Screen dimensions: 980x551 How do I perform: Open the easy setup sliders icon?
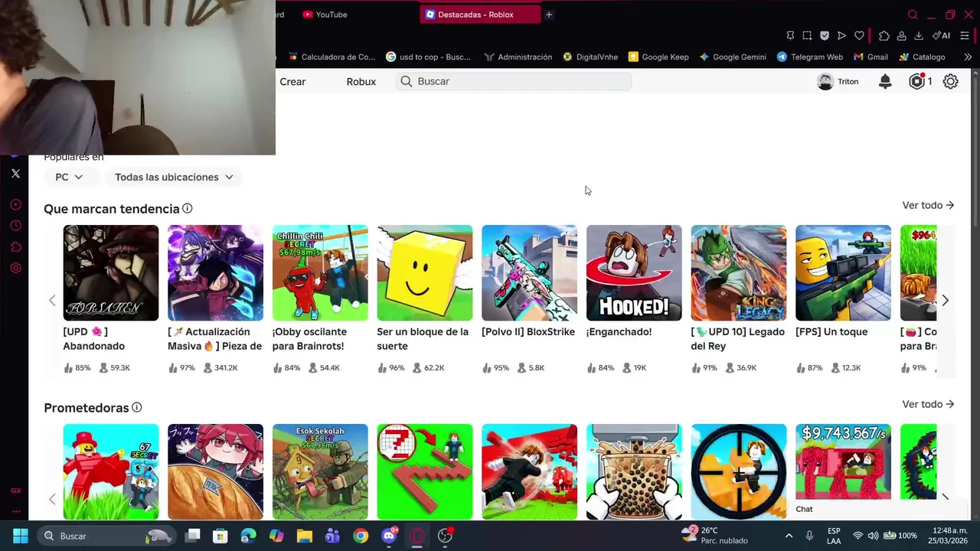pyautogui.click(x=965, y=36)
